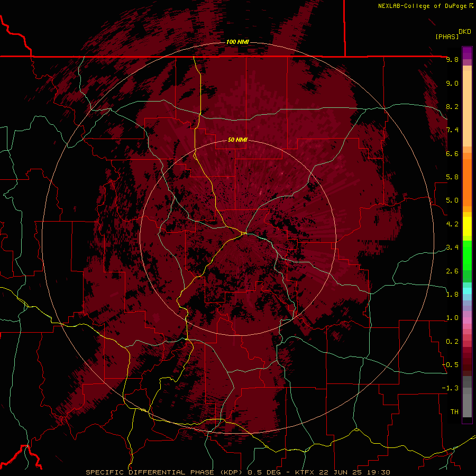Pick the purple segment of the color bar
476x476 pixels.
(467, 53)
